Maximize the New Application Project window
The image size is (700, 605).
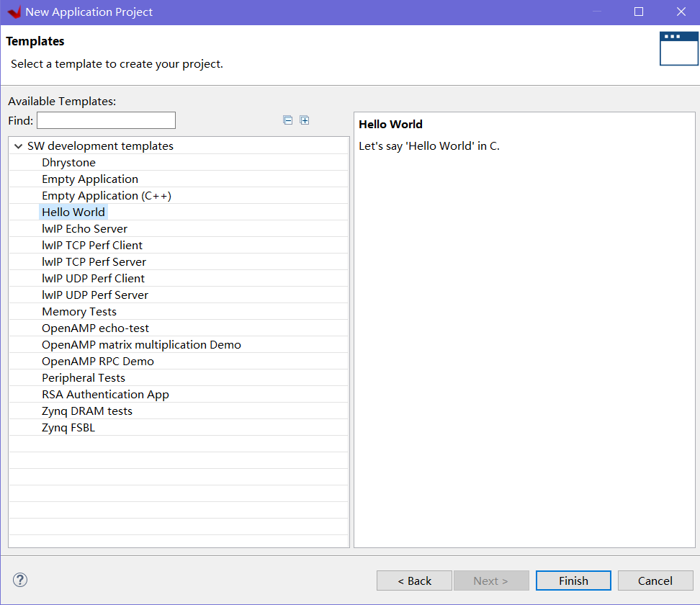click(x=639, y=12)
